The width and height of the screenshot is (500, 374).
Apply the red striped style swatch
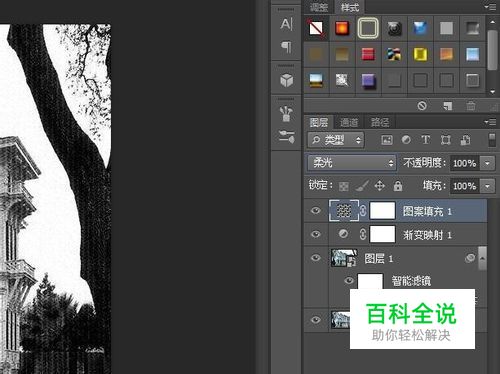click(x=368, y=54)
